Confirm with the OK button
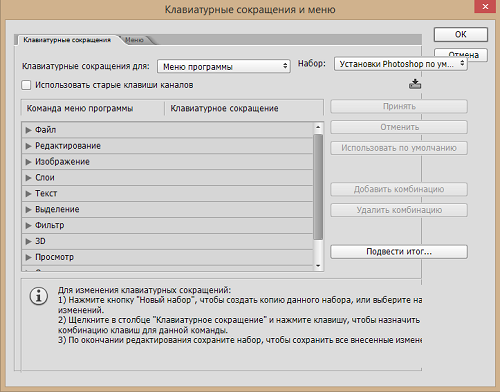500x392 pixels. [461, 34]
